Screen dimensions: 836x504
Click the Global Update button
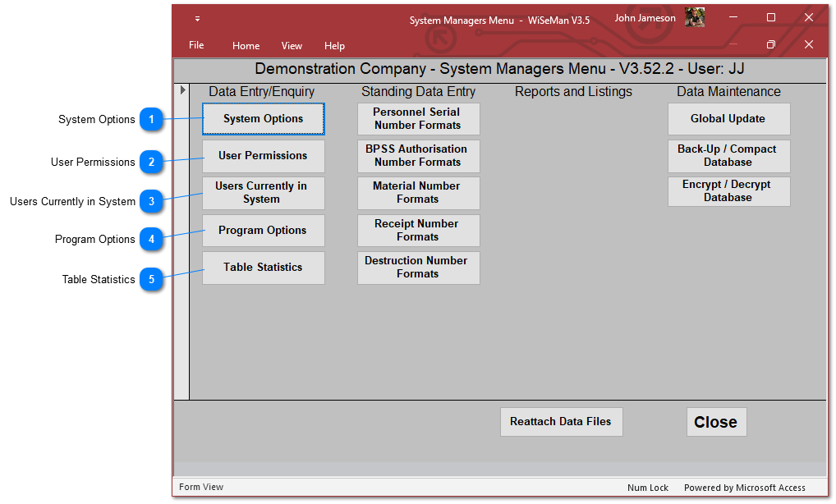click(x=728, y=119)
